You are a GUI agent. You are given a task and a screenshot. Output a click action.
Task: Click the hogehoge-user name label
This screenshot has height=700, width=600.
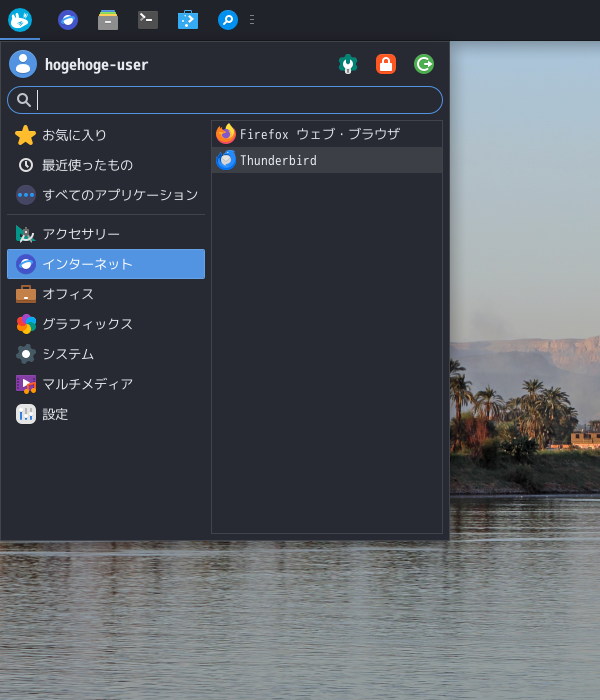coord(96,65)
